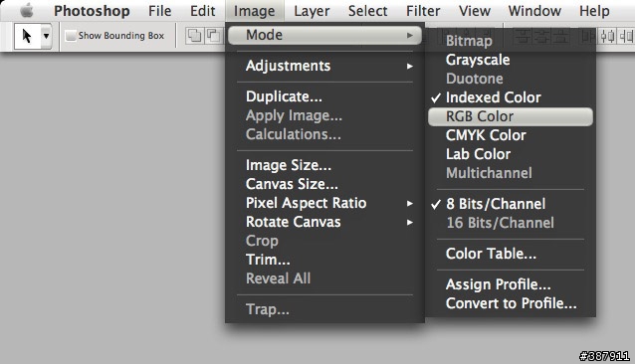Expand the Mode submenu

pyautogui.click(x=324, y=35)
